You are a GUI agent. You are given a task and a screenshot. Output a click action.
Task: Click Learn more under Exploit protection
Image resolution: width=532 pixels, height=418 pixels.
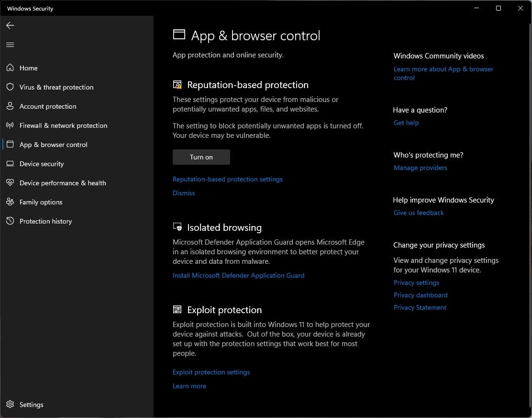[189, 386]
